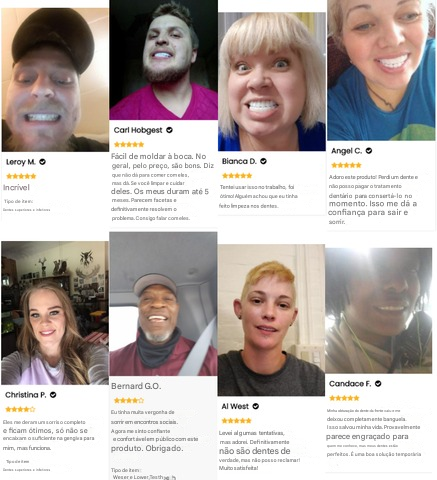This screenshot has width=437, height=480.
Task: Click verified badge beside Angel C.
Action: click(369, 151)
